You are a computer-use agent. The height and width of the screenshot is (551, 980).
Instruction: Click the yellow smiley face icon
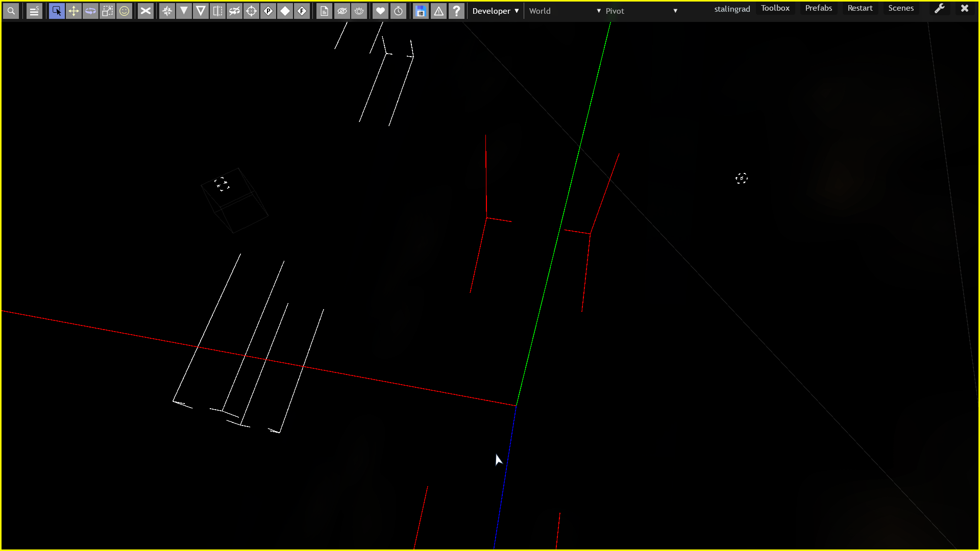click(x=124, y=11)
